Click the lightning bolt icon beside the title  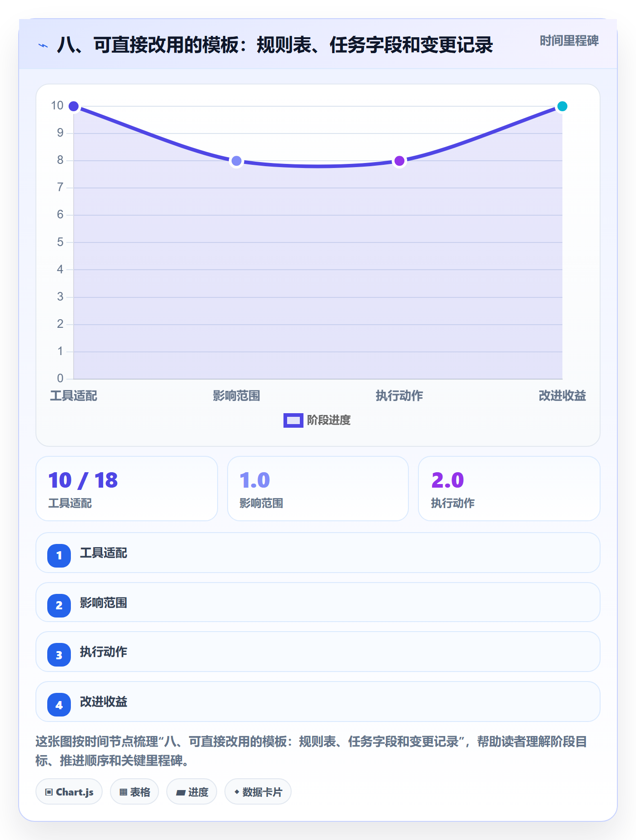43,45
